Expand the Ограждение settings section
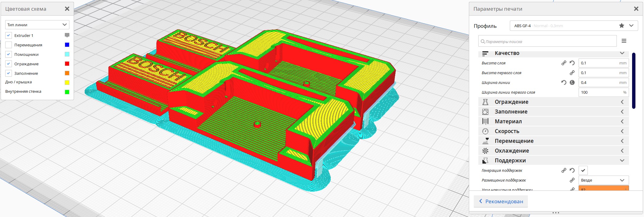 (622, 102)
